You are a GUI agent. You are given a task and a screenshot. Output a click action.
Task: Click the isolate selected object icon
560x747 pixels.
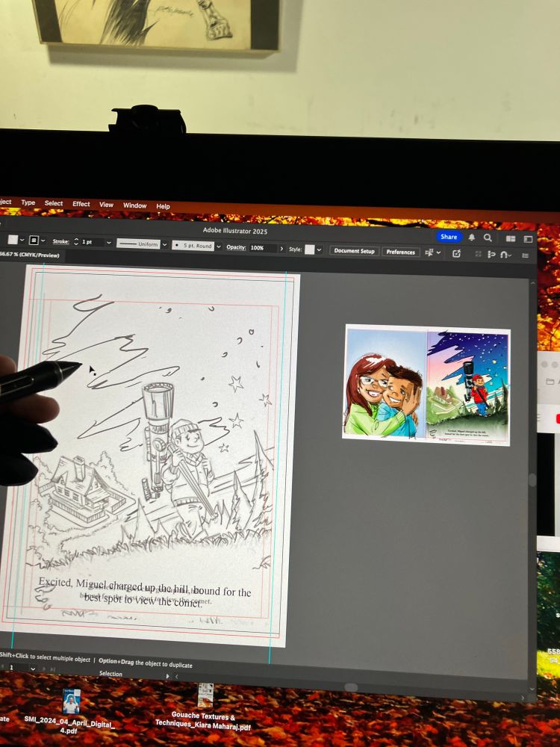click(x=456, y=253)
